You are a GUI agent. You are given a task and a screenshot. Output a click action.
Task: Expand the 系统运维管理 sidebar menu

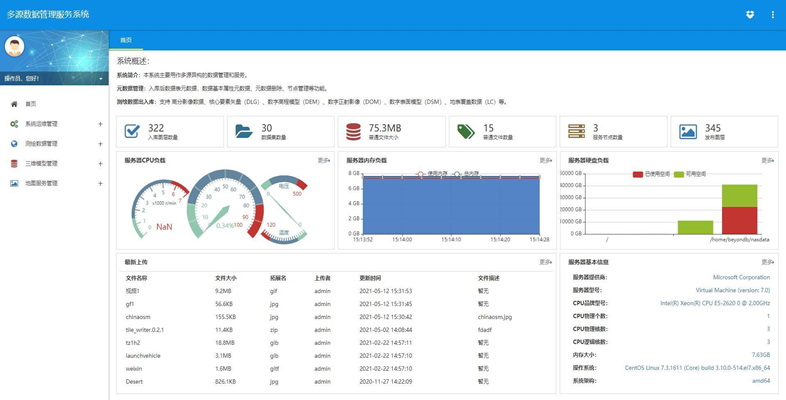[54, 124]
